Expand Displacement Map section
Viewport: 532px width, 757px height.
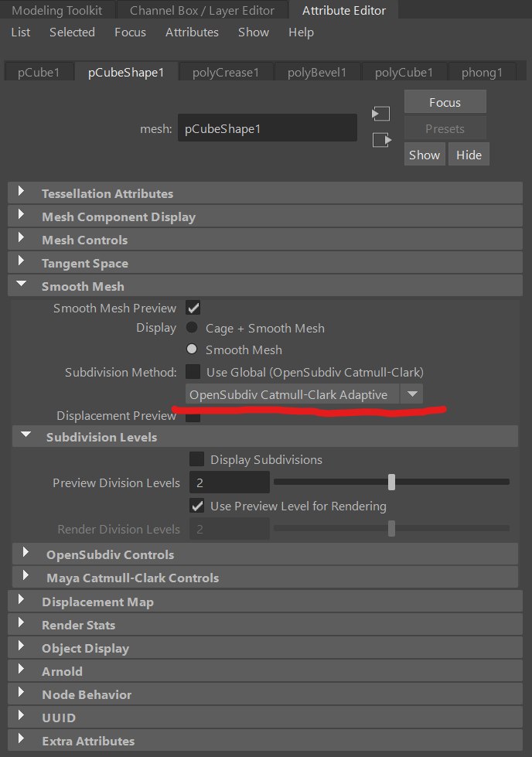pos(265,602)
